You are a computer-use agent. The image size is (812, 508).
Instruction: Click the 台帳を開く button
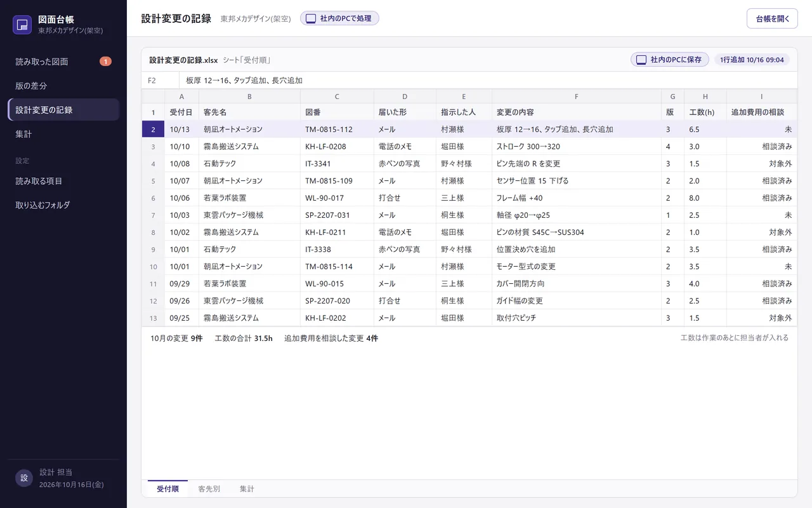click(x=772, y=18)
